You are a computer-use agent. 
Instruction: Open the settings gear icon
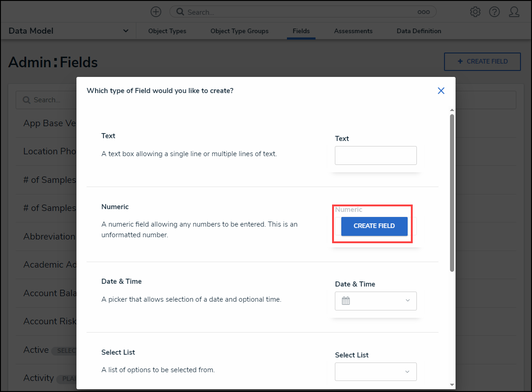[475, 12]
